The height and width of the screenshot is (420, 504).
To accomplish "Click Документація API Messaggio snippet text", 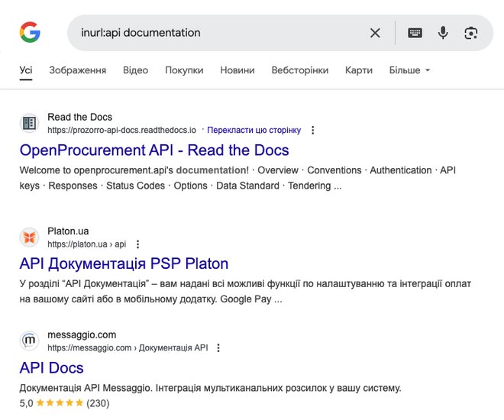I will 210,388.
